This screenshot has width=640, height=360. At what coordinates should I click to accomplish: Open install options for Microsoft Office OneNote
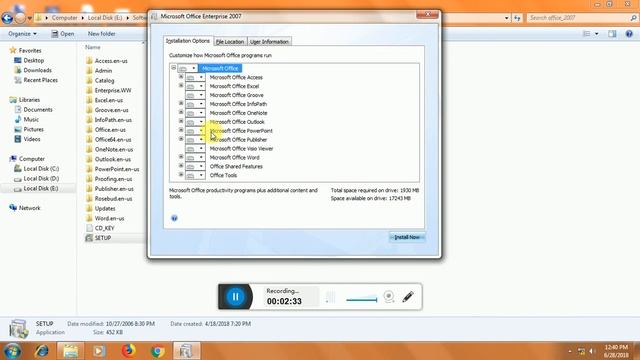pos(195,113)
